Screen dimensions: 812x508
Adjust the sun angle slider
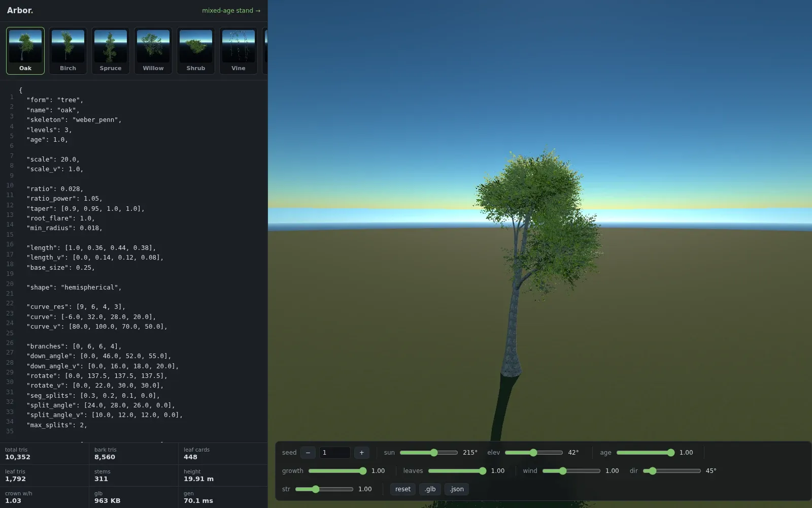click(x=429, y=453)
